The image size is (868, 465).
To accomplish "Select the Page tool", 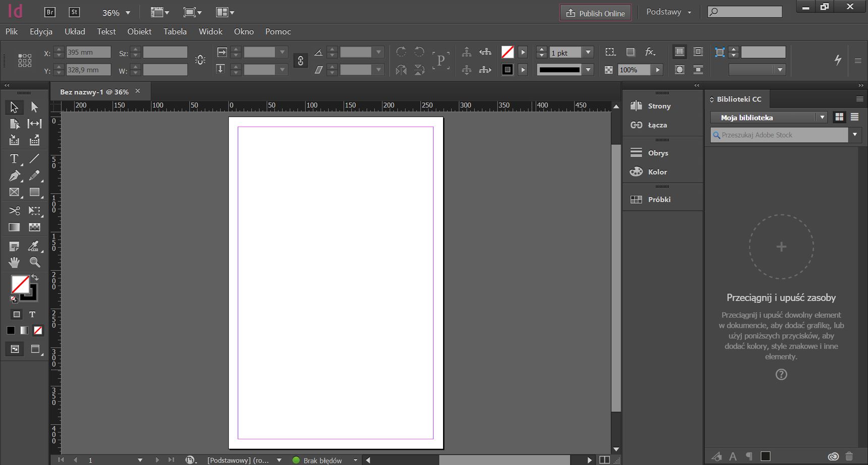I will 14,124.
